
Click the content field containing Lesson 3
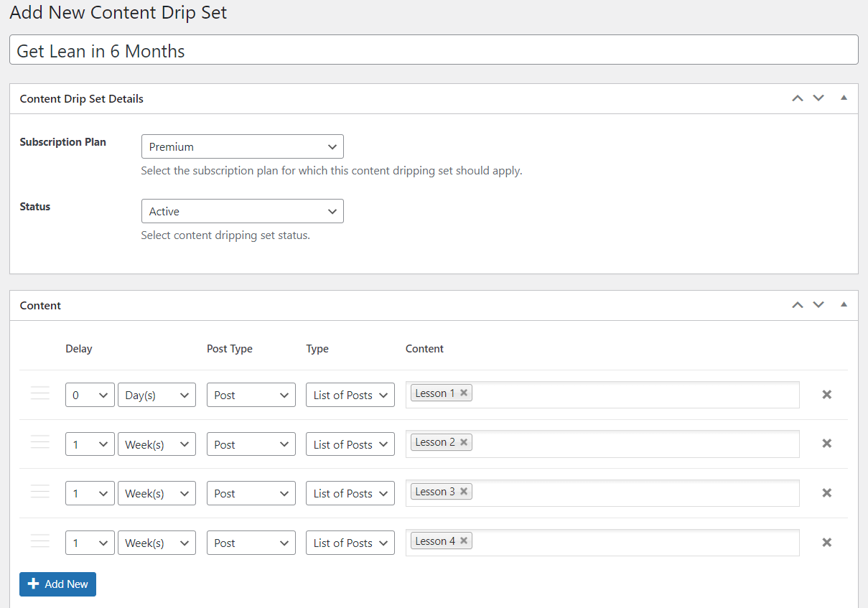click(602, 492)
